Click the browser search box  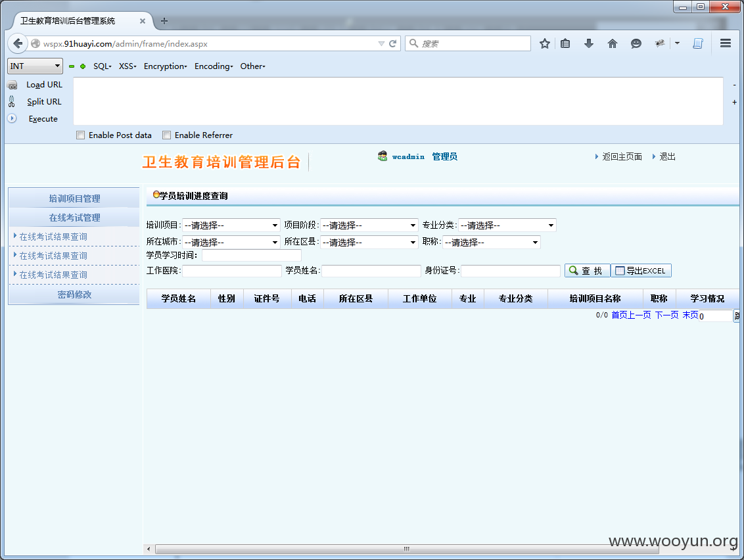pyautogui.click(x=468, y=43)
